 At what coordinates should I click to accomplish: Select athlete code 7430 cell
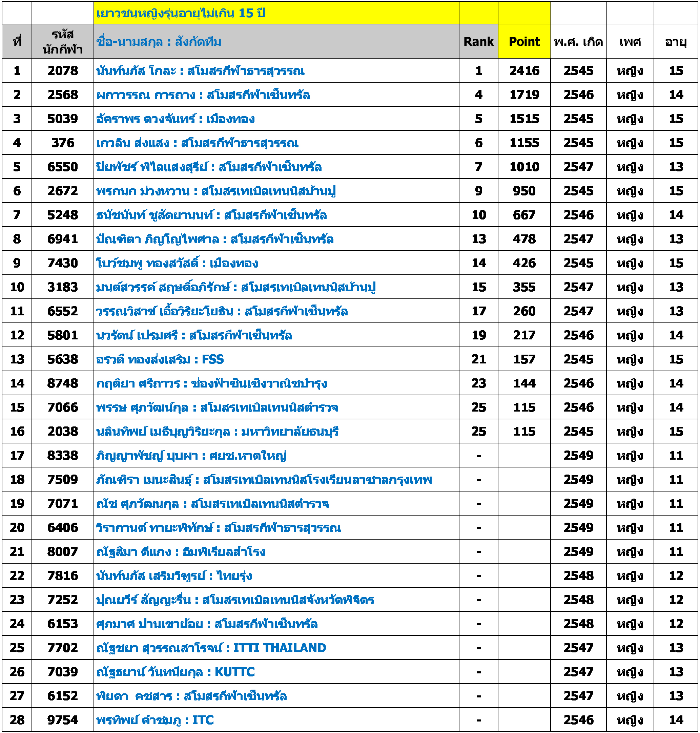click(62, 263)
